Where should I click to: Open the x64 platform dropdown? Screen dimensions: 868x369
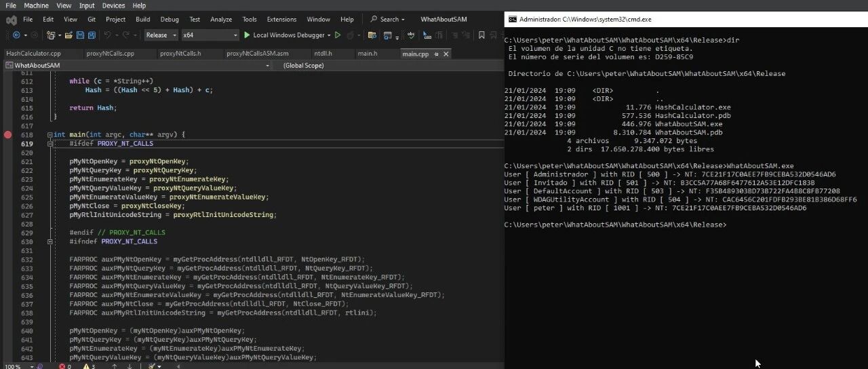pos(210,35)
